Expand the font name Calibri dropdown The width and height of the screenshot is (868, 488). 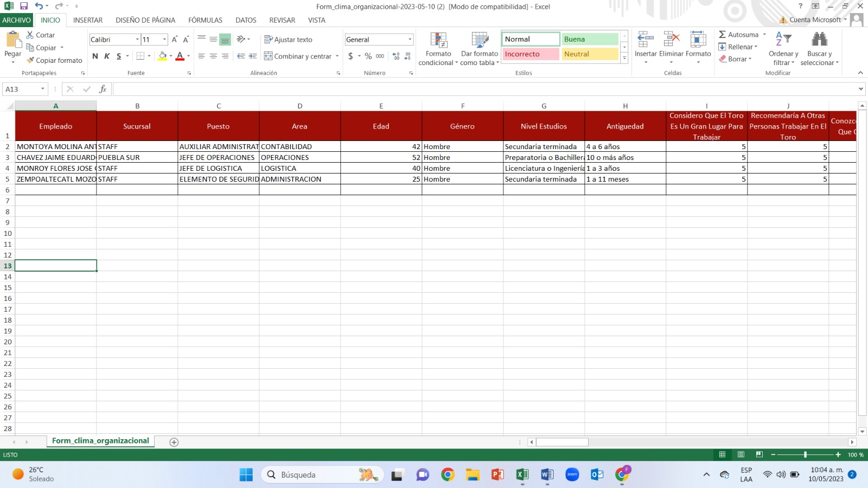137,40
